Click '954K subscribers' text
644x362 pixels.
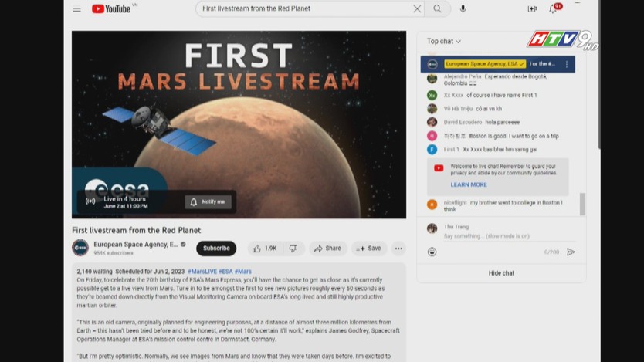click(x=114, y=253)
